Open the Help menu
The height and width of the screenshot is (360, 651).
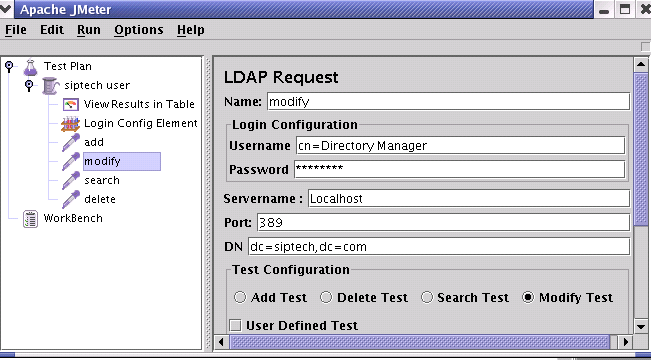click(x=191, y=30)
